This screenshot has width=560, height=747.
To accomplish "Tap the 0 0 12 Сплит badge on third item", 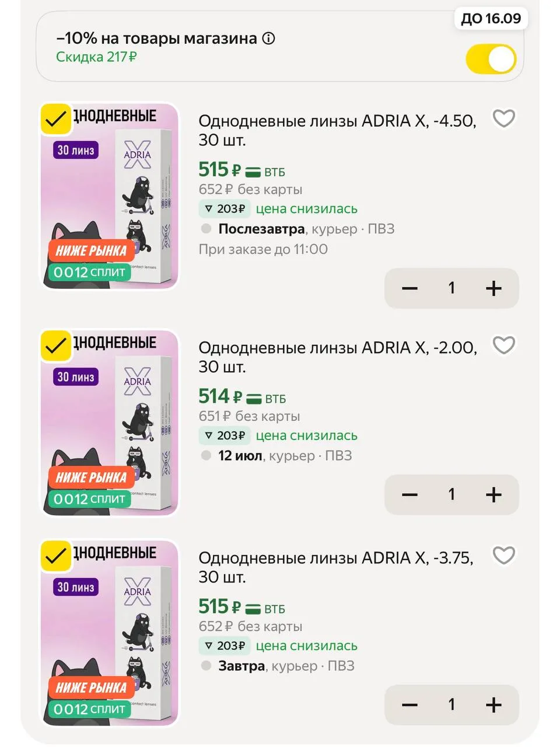I will point(89,709).
